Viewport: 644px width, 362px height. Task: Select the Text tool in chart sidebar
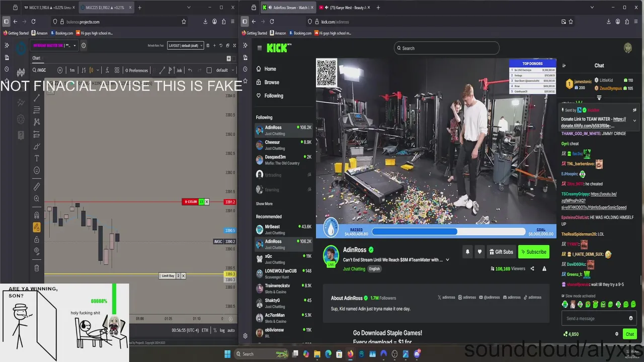point(37,158)
